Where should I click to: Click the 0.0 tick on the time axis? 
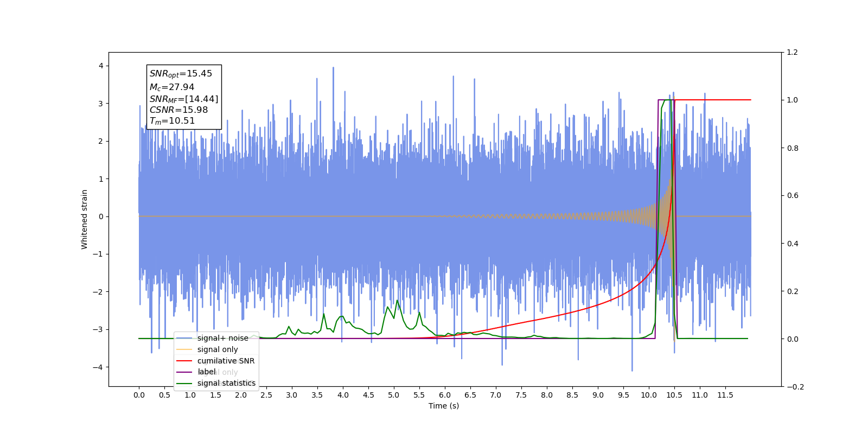(x=139, y=395)
